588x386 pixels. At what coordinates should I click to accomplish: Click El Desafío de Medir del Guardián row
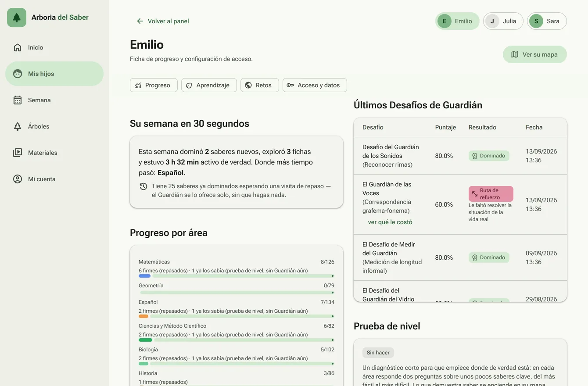pyautogui.click(x=460, y=257)
